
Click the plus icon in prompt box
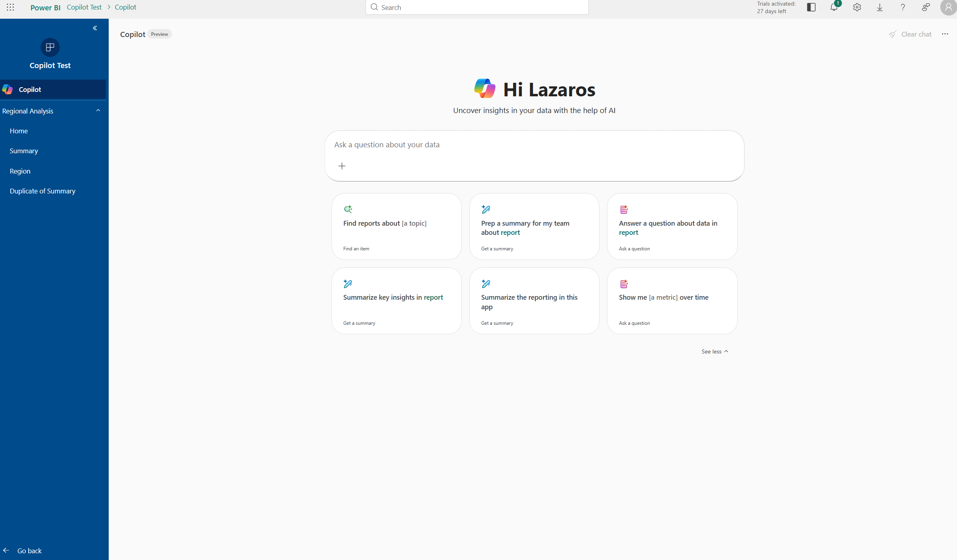pos(342,166)
